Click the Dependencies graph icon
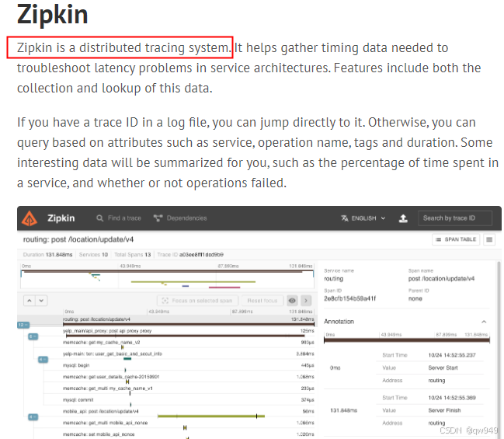504x439 pixels. (158, 218)
